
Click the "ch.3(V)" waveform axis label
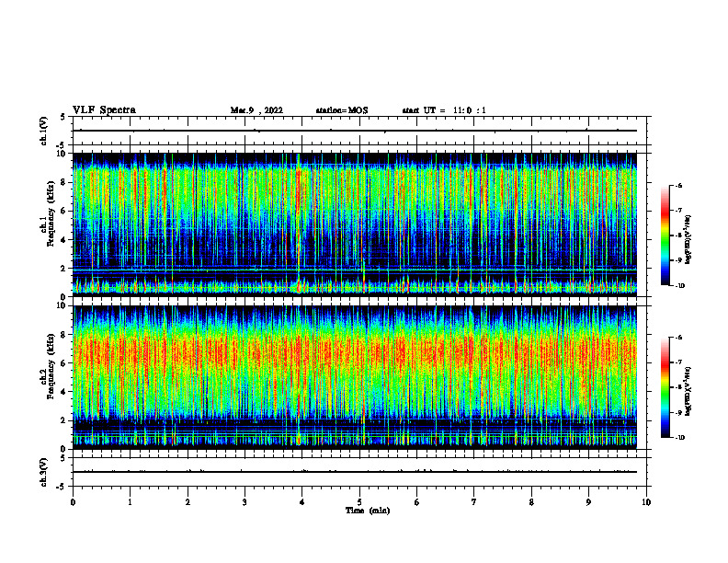point(43,472)
